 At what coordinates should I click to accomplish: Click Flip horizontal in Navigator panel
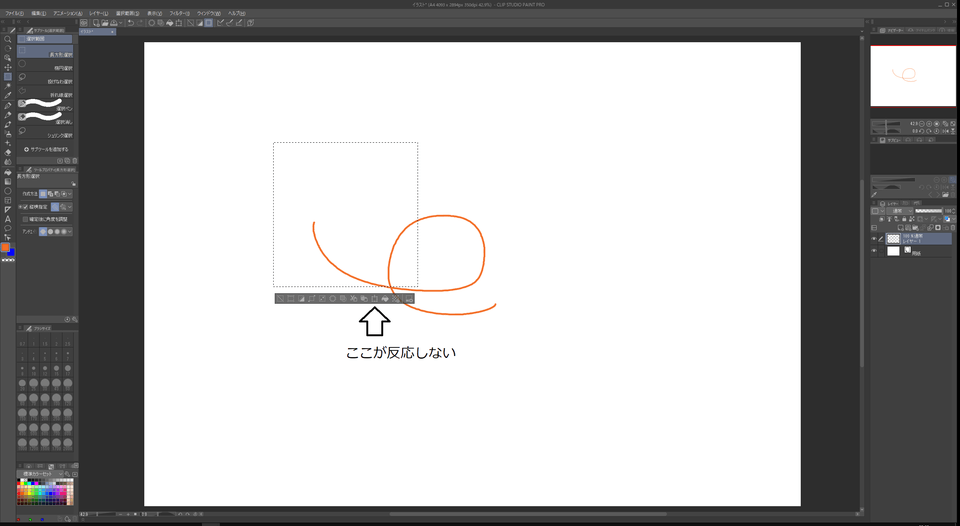coord(945,131)
